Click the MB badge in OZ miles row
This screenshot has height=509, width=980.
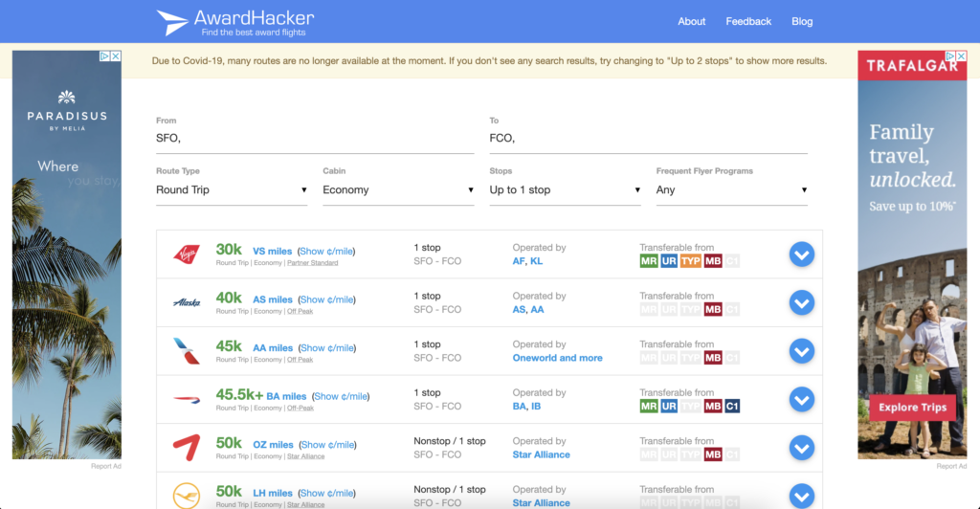click(712, 454)
